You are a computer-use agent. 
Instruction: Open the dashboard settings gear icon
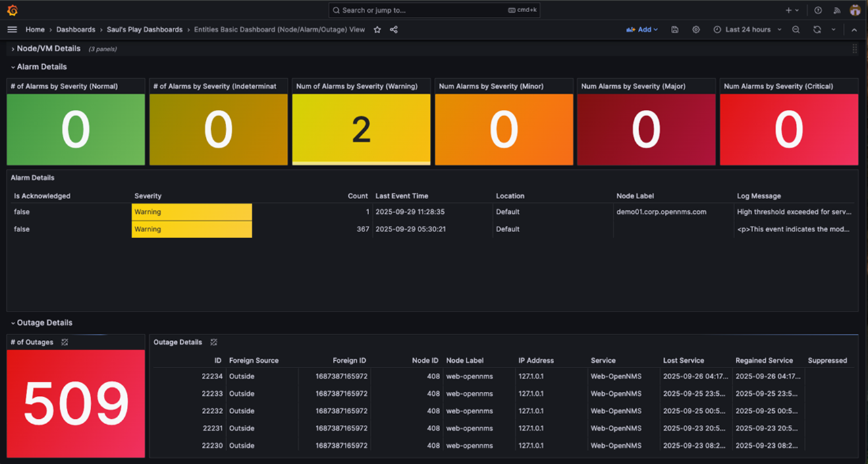(x=696, y=30)
